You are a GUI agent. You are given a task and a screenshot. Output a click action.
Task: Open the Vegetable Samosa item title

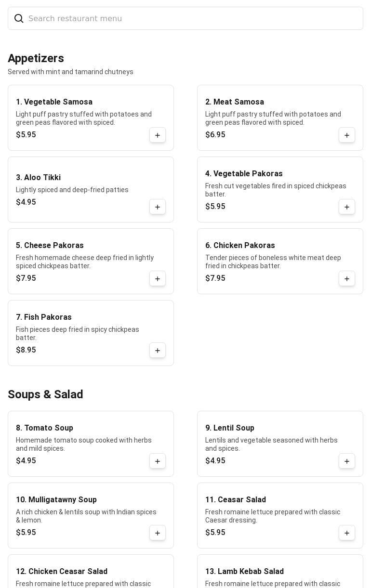click(x=54, y=102)
